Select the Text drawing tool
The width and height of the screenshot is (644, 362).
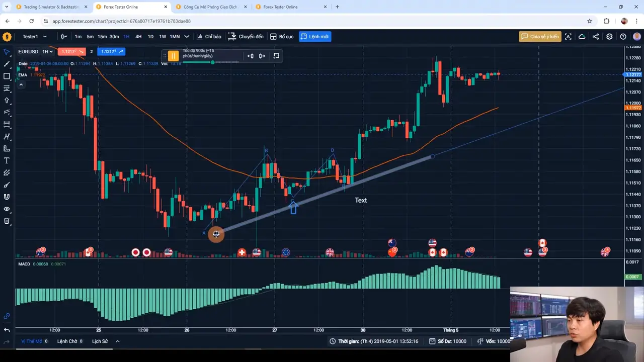click(7, 160)
